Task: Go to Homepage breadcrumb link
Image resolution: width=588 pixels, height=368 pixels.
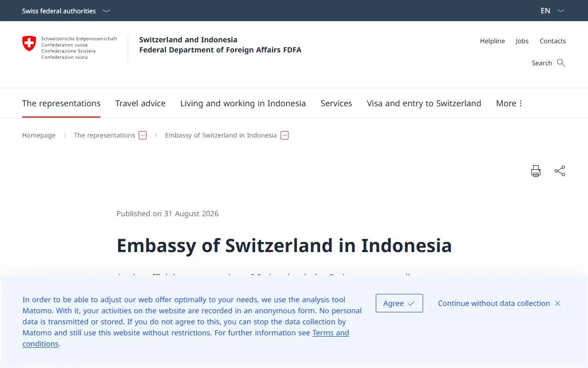Action: point(39,135)
